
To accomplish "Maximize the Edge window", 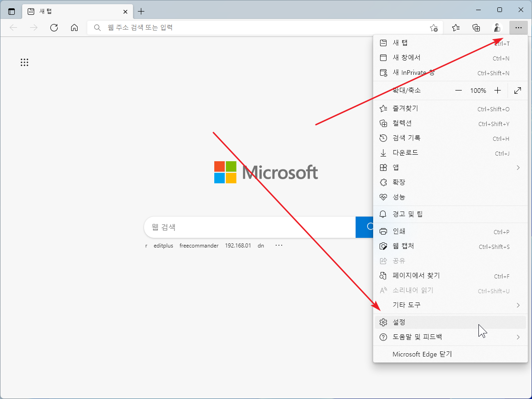I will pos(499,10).
